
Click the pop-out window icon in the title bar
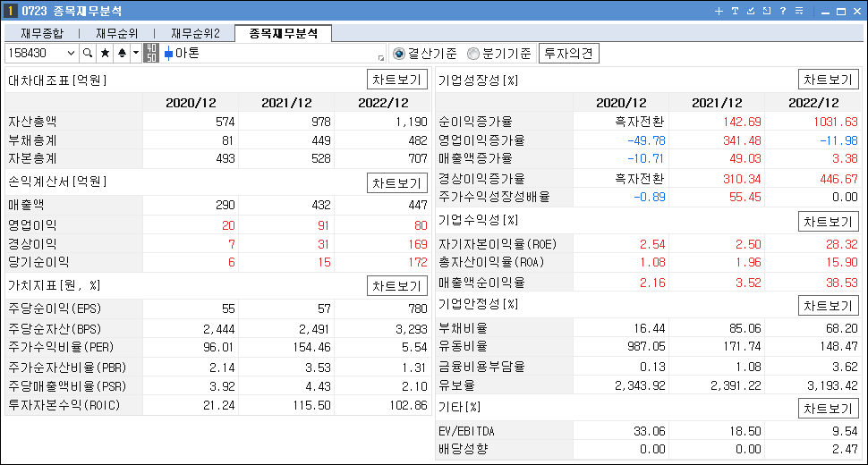[767, 11]
